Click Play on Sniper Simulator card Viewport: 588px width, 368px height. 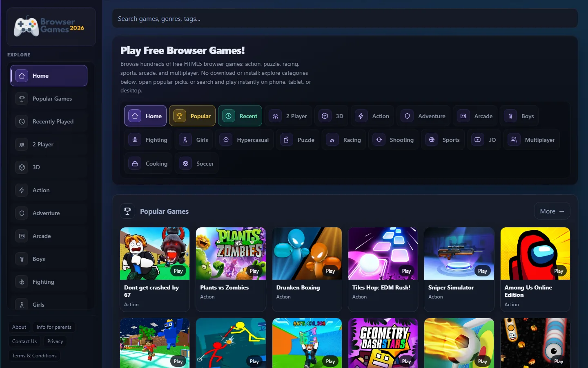483,271
